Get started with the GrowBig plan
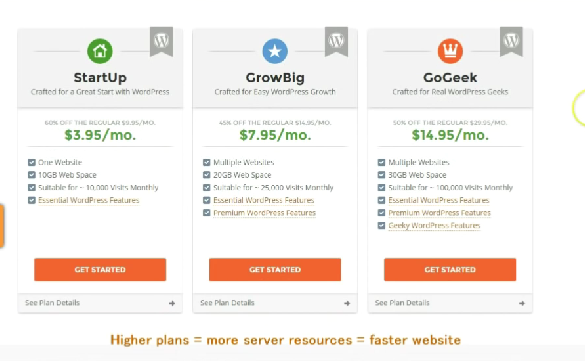 click(275, 270)
